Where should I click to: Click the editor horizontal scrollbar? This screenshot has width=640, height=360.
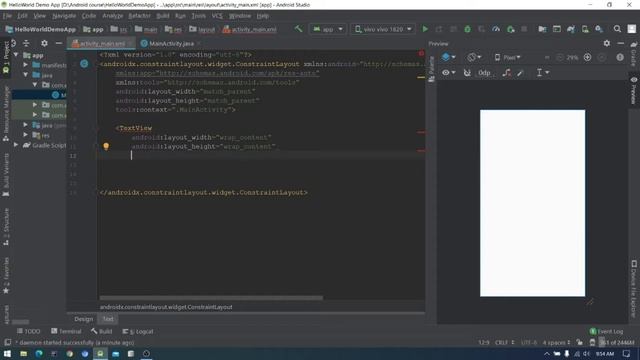(x=211, y=298)
